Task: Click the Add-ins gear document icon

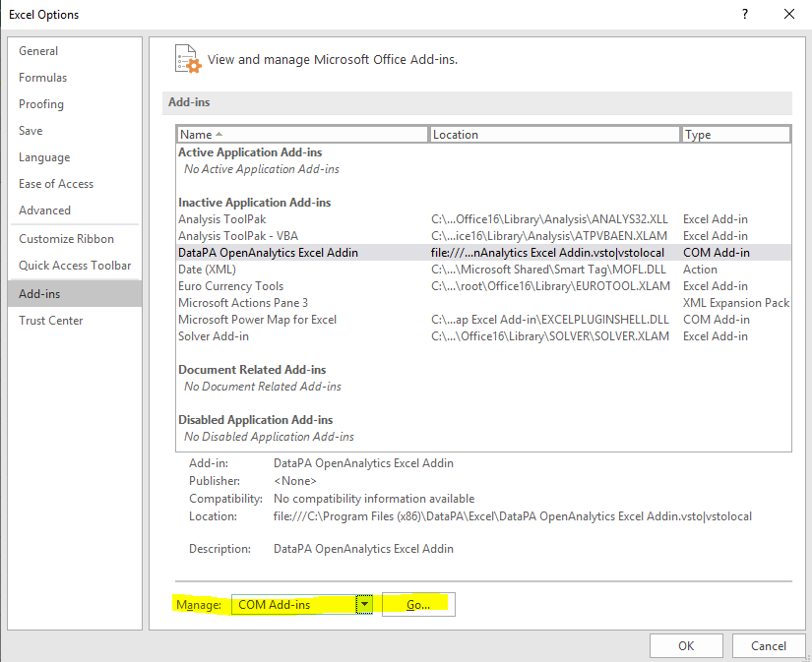Action: (x=187, y=59)
